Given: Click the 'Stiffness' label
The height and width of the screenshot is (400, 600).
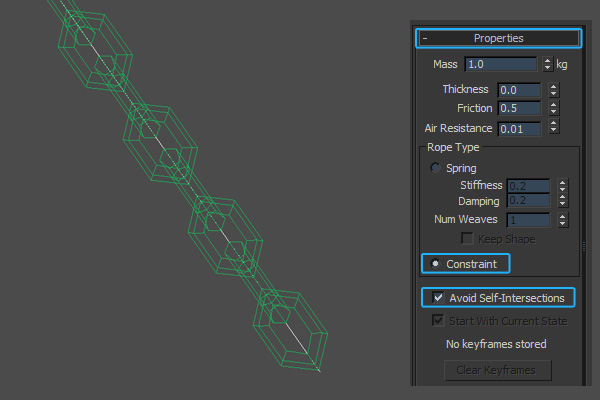Looking at the screenshot, I should [481, 185].
